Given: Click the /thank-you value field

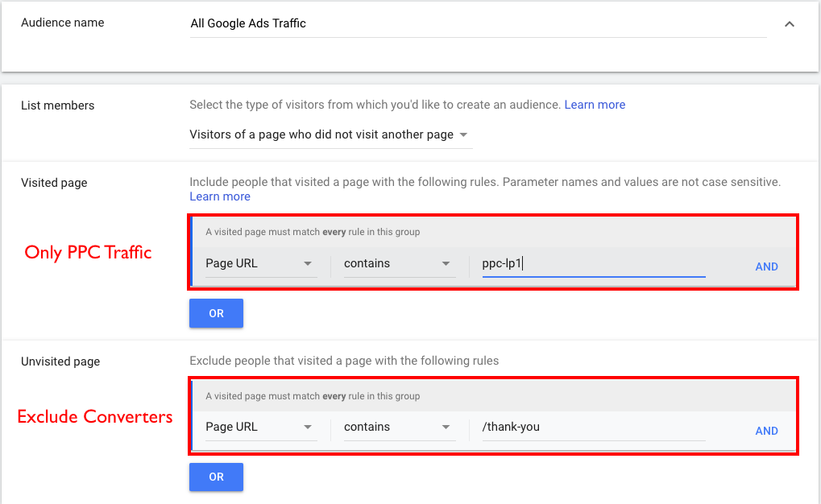Looking at the screenshot, I should [x=593, y=428].
